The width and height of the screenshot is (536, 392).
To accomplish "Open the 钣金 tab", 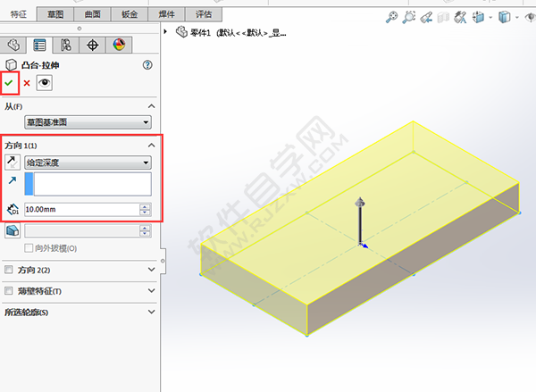I will (x=130, y=14).
